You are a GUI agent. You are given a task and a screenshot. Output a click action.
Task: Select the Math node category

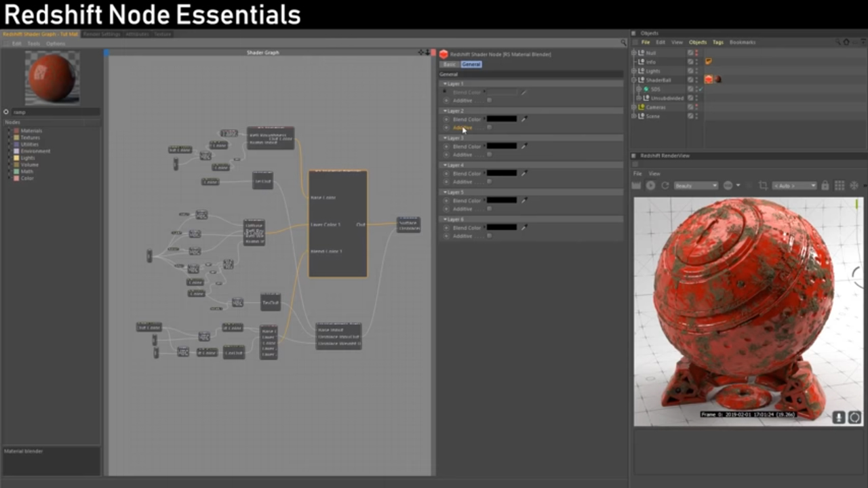pyautogui.click(x=26, y=171)
